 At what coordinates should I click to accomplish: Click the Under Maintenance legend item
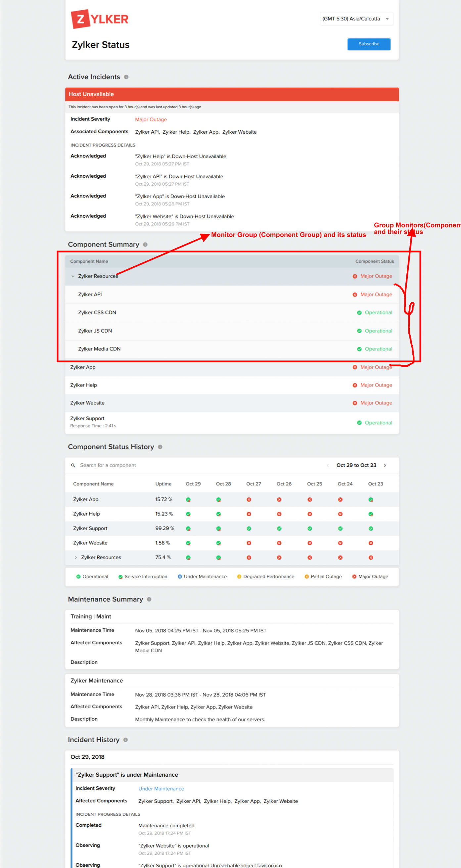tap(202, 576)
